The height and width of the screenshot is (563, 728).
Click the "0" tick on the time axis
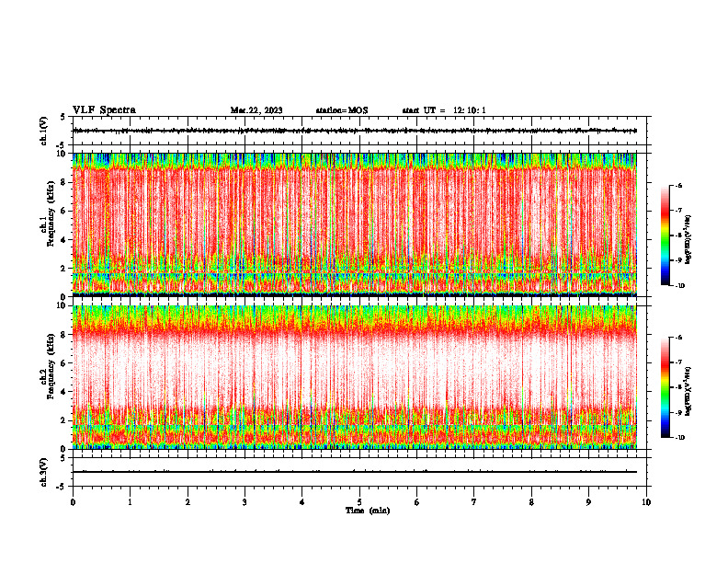coord(73,502)
